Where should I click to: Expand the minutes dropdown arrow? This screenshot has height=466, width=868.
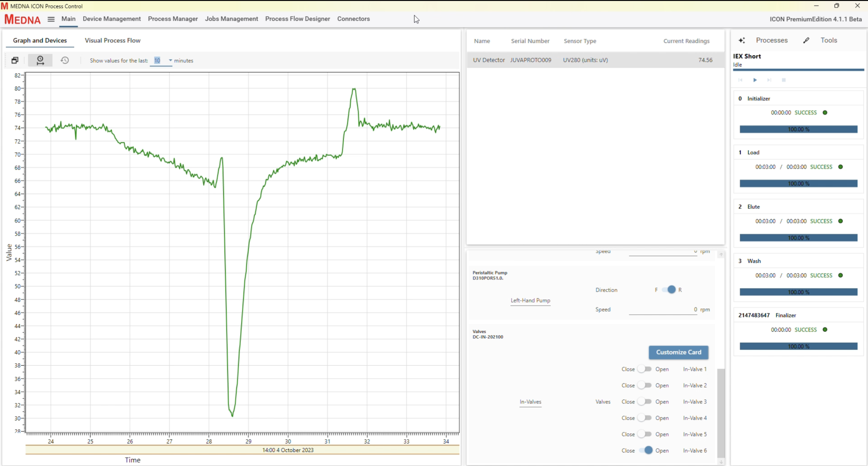coord(170,61)
